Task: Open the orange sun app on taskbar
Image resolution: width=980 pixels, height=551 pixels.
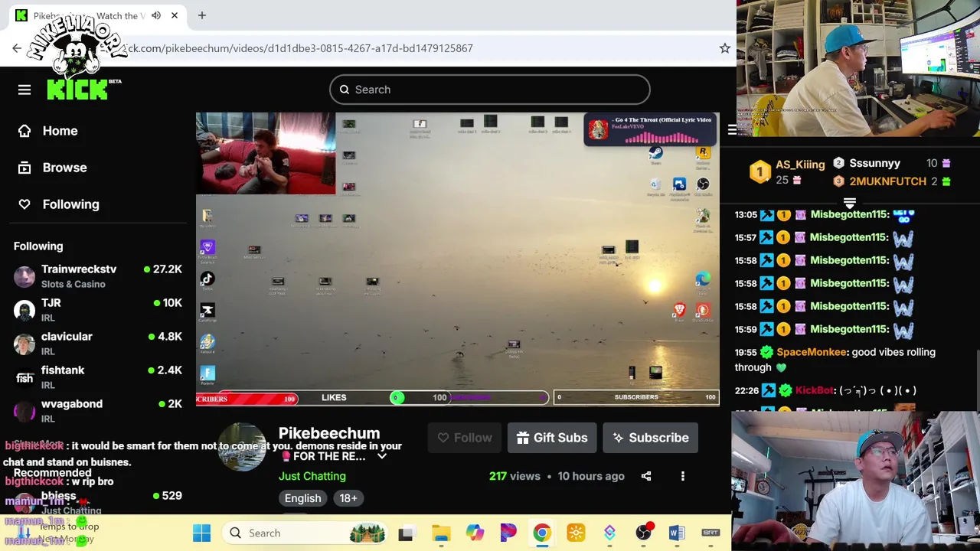Action: point(576,533)
